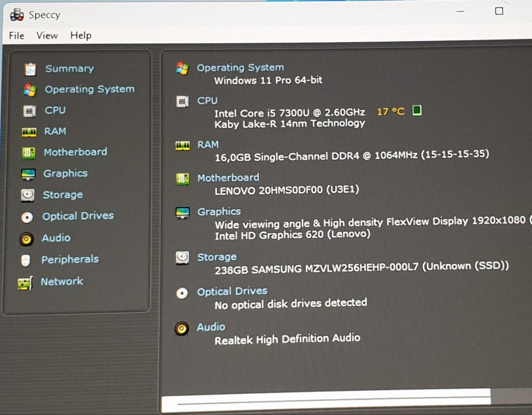Click the Optical Drives disc icon in summary pane
Screen dimensions: 532x415
click(x=182, y=293)
